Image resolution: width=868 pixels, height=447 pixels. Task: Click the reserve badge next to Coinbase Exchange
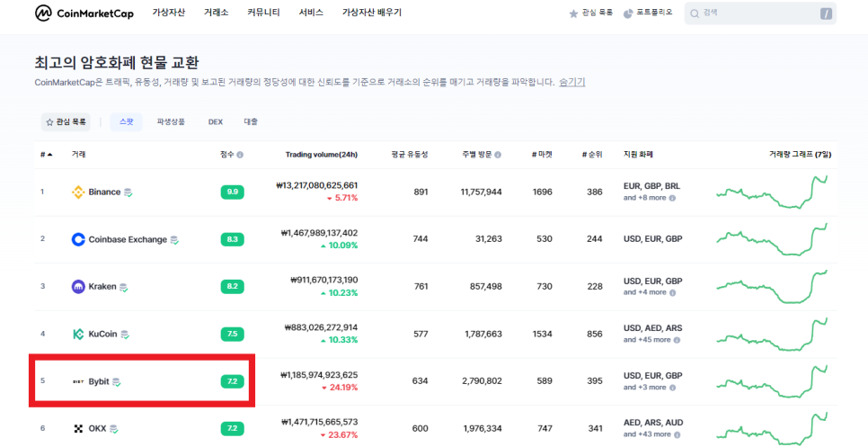coord(174,240)
